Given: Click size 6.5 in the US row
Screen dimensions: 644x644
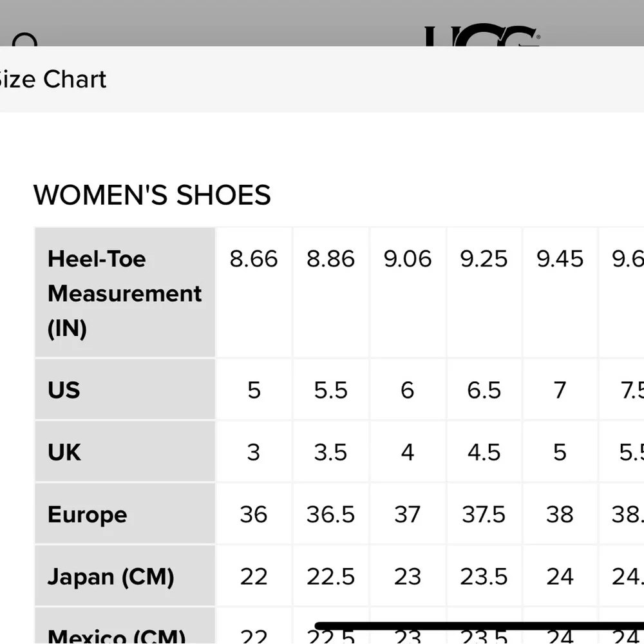Looking at the screenshot, I should point(484,390).
